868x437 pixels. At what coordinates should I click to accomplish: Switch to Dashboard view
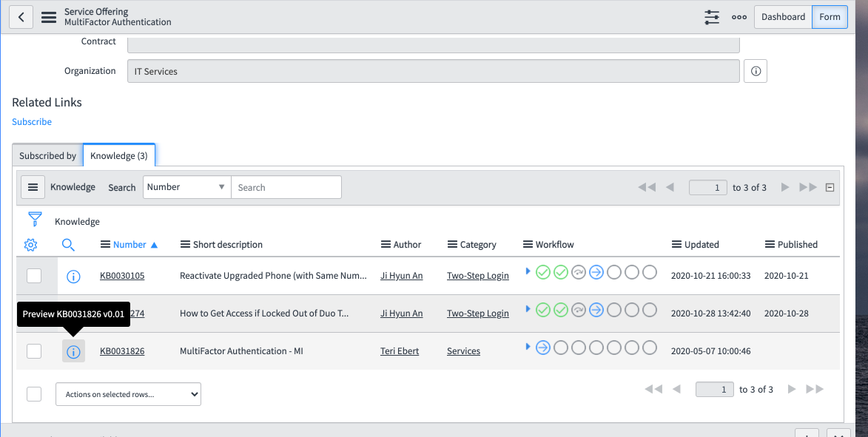[x=782, y=16]
